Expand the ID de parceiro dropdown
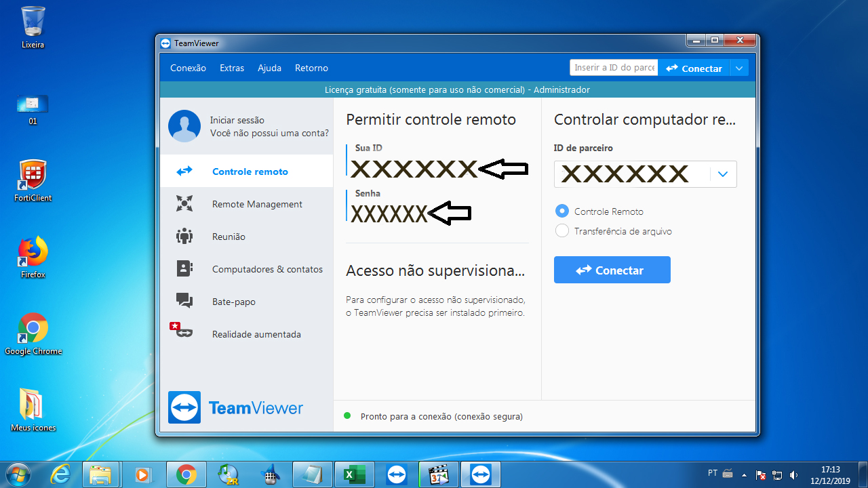Viewport: 868px width, 488px height. (722, 174)
